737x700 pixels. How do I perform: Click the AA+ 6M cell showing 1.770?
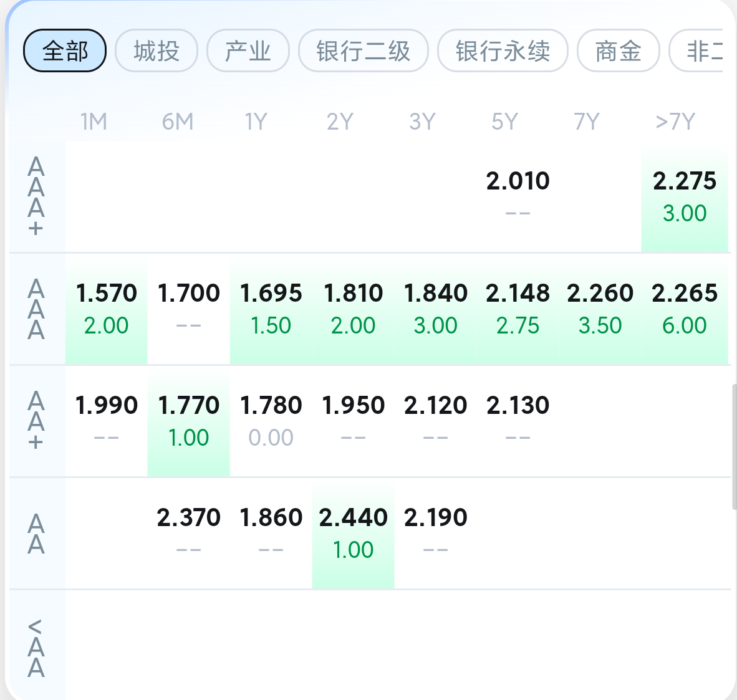(188, 421)
